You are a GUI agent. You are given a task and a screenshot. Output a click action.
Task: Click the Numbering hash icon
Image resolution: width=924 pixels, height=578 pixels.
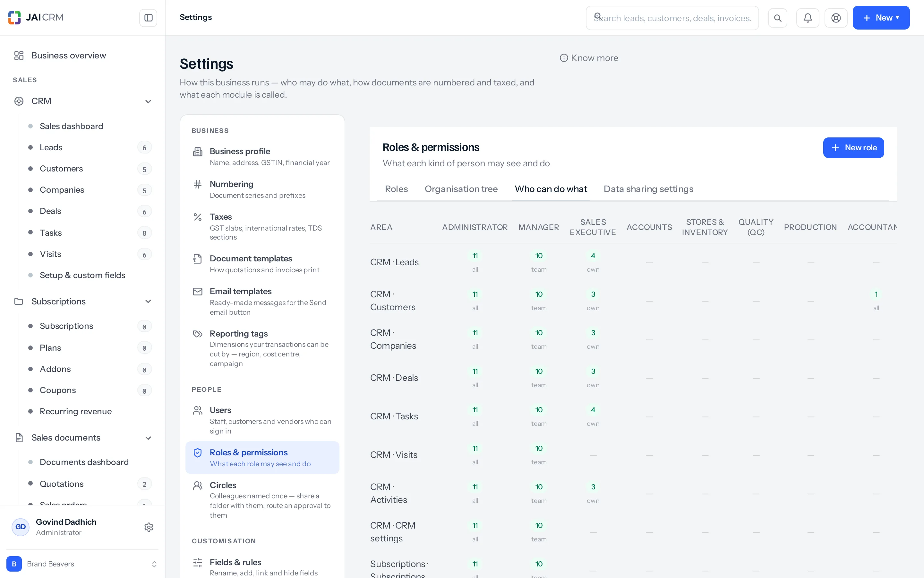(x=197, y=184)
